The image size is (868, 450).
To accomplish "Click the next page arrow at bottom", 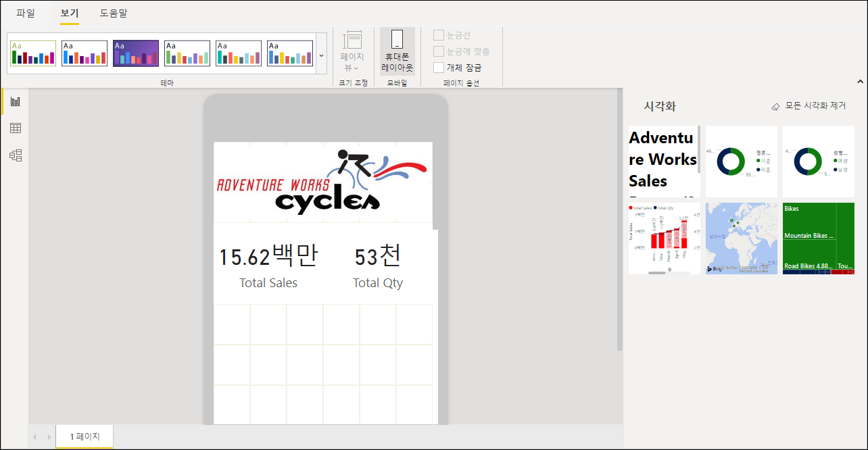I will 49,438.
